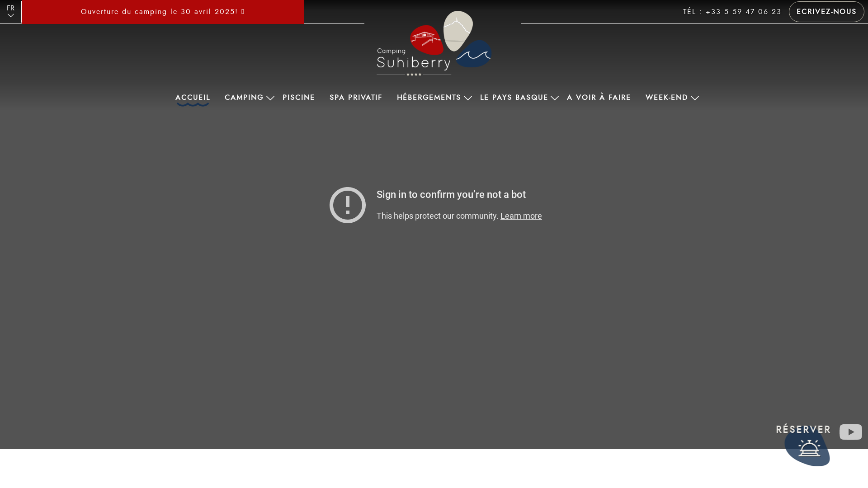Click the blue reservation bell icon
The image size is (868, 488).
coord(808,449)
